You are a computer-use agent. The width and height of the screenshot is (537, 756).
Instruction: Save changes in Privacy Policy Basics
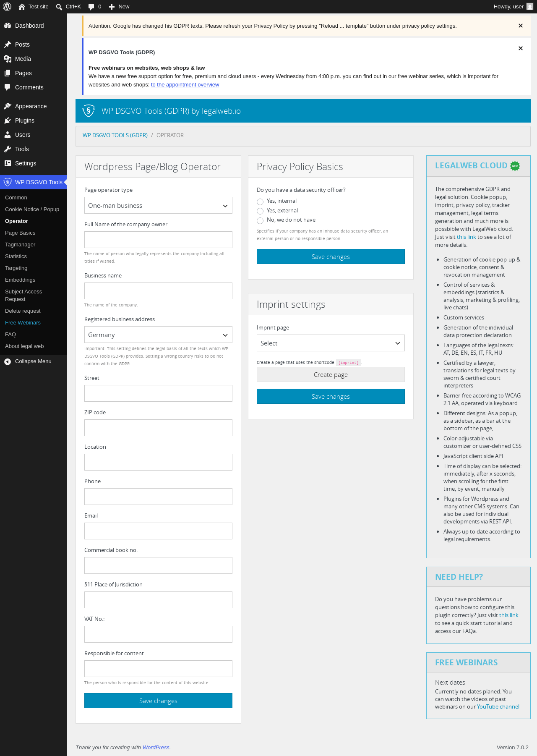point(331,256)
